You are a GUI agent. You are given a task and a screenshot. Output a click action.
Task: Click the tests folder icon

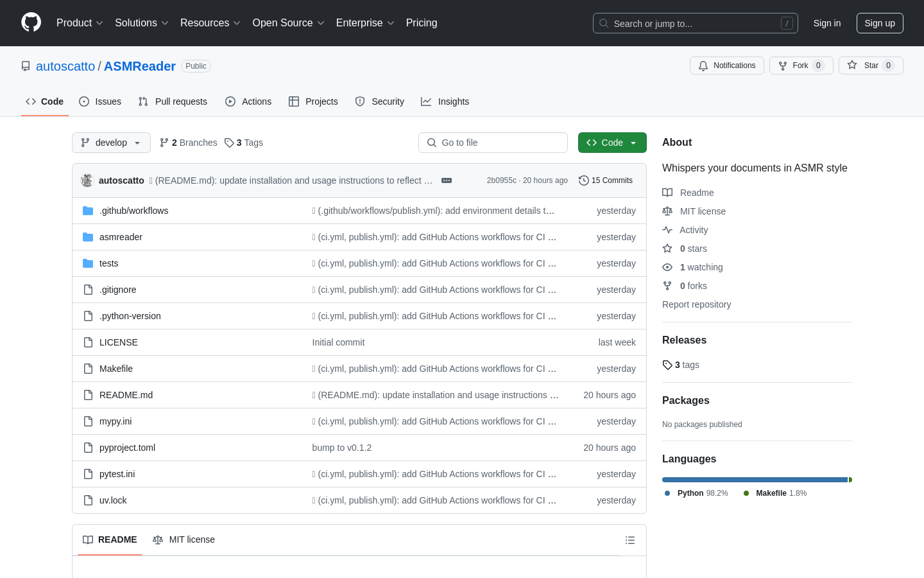point(88,263)
